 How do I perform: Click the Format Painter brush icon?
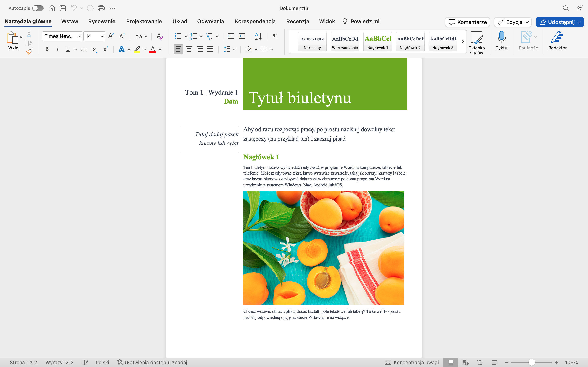pyautogui.click(x=29, y=51)
